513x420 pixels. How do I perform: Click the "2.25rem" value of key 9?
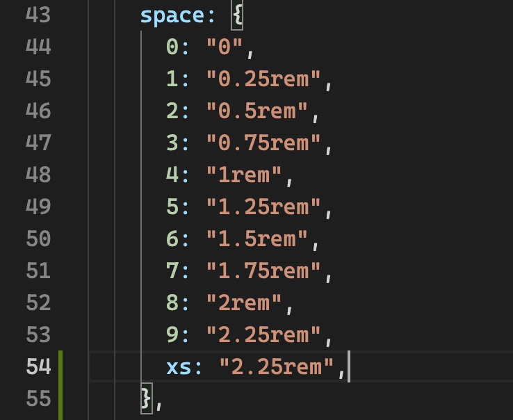click(263, 334)
